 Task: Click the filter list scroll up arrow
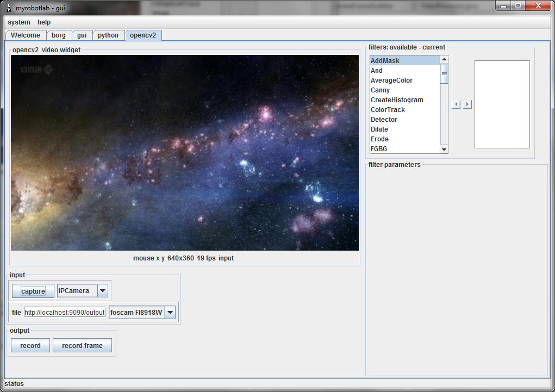pyautogui.click(x=444, y=59)
